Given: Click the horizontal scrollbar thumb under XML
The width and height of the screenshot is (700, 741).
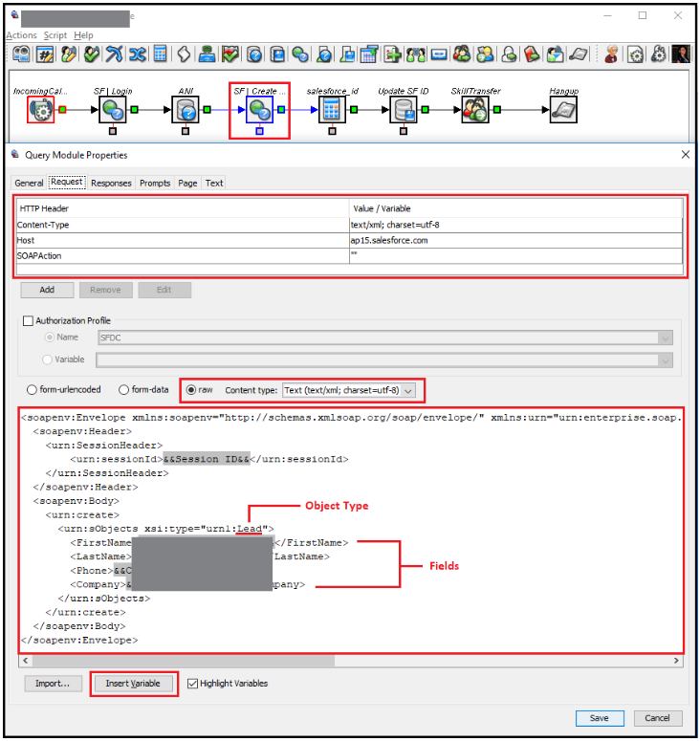Looking at the screenshot, I should (184, 660).
